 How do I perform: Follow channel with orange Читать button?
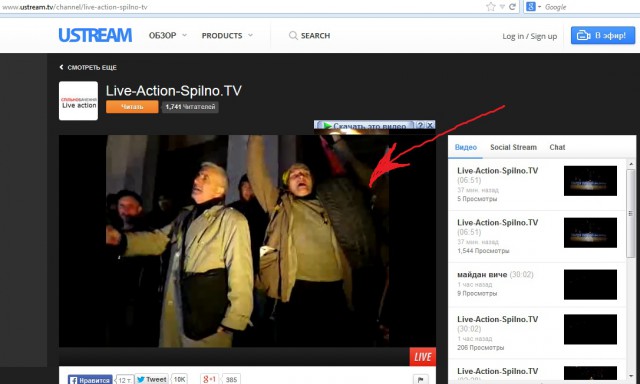coord(132,107)
